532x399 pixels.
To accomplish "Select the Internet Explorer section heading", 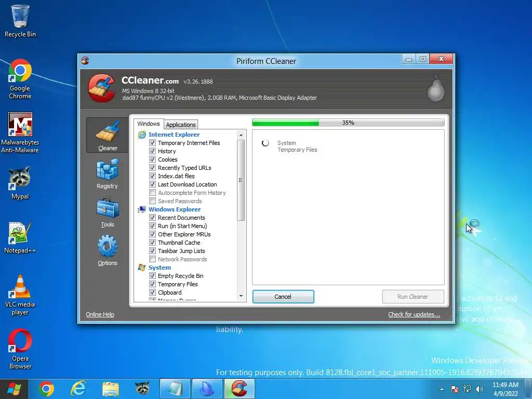I will point(174,135).
